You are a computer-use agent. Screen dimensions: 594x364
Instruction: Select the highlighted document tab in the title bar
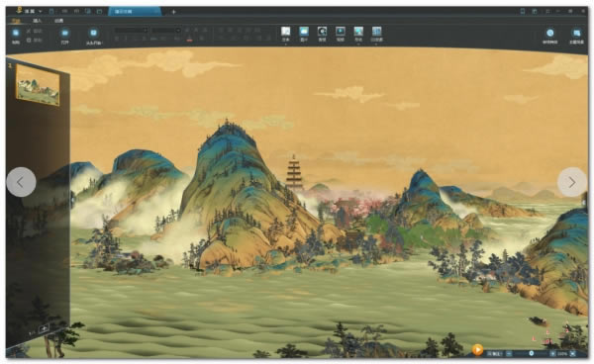coord(135,12)
